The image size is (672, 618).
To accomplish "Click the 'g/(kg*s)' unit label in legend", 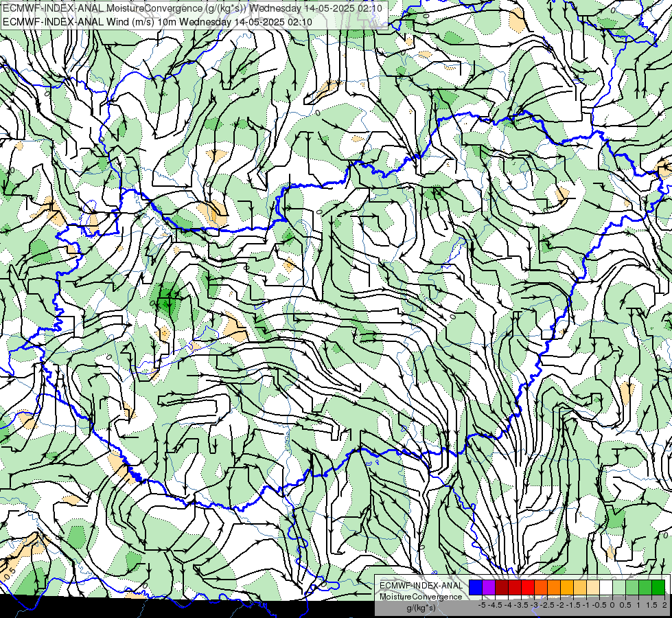I will (x=421, y=608).
